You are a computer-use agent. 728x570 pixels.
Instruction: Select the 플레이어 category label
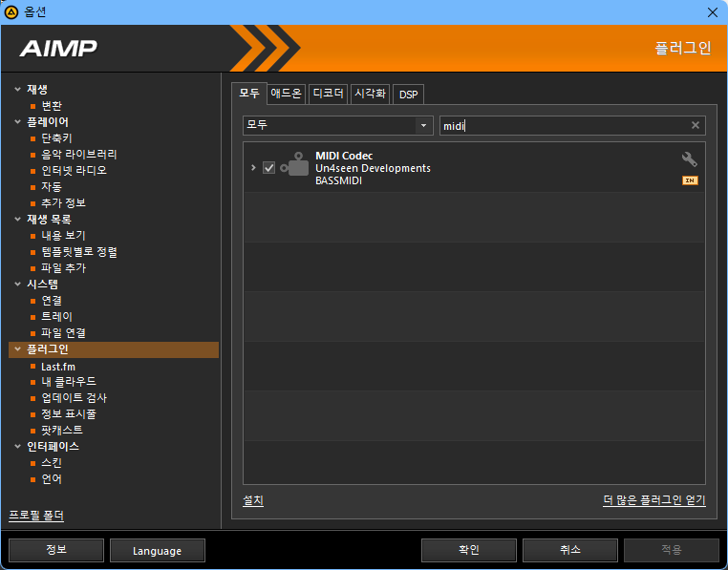[48, 122]
